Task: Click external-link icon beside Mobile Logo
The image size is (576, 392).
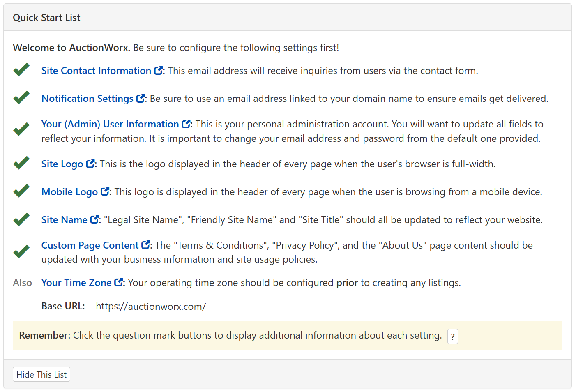Action: 105,192
